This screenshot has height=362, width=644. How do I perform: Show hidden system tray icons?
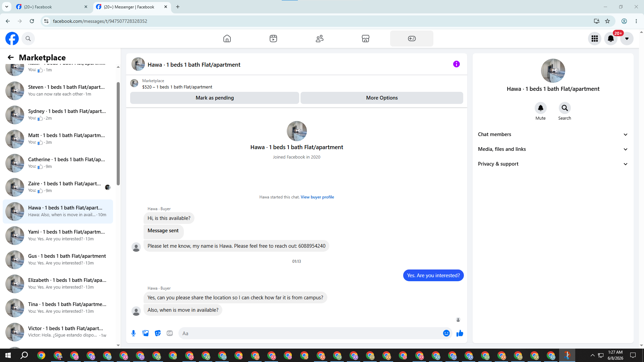pos(592,355)
